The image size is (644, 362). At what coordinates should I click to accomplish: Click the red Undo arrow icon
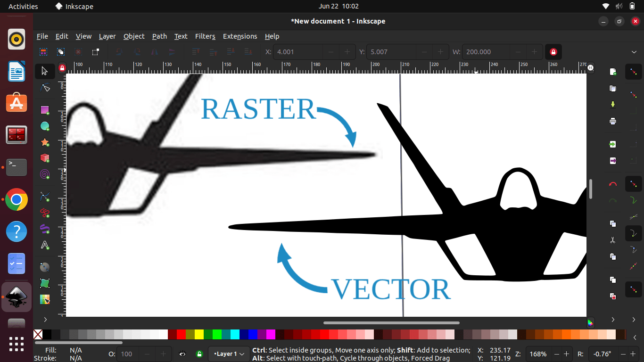click(x=612, y=184)
